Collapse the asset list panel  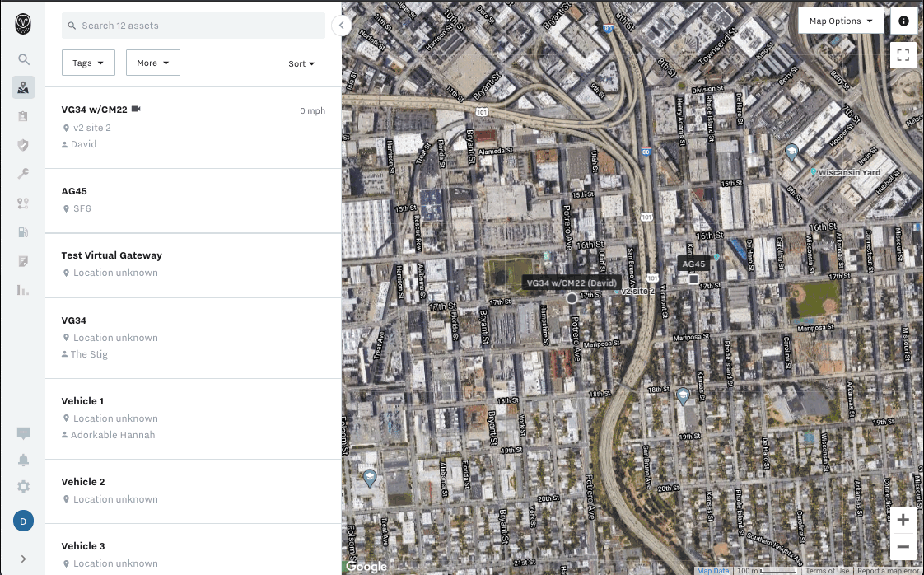pos(341,26)
